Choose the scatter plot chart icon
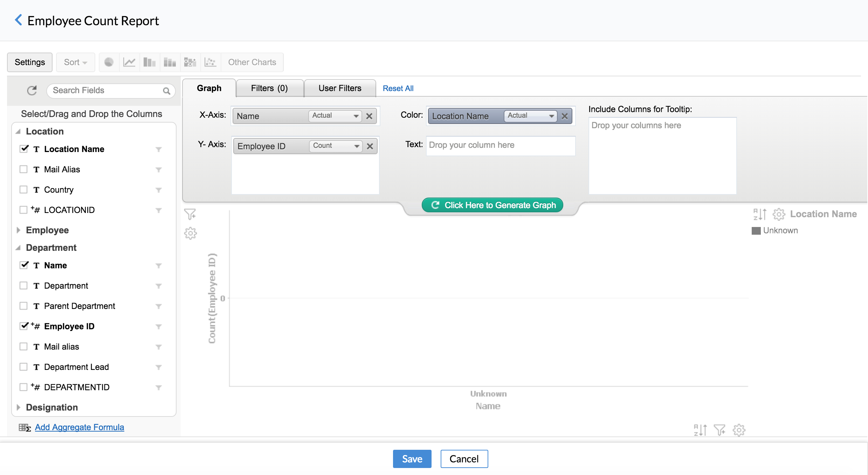This screenshot has width=868, height=475. point(210,62)
